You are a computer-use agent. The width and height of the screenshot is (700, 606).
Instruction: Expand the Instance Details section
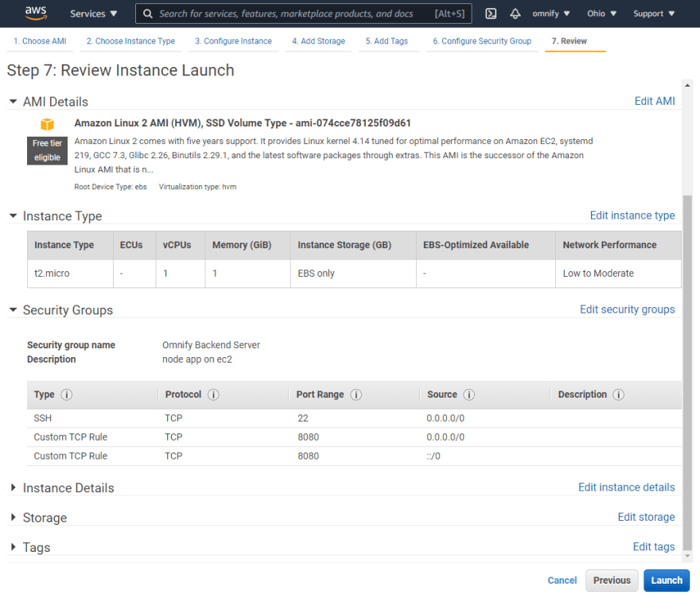tap(13, 488)
